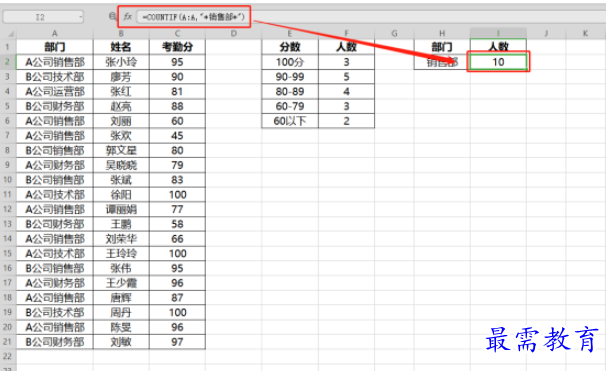Select row 1 header

pyautogui.click(x=8, y=47)
